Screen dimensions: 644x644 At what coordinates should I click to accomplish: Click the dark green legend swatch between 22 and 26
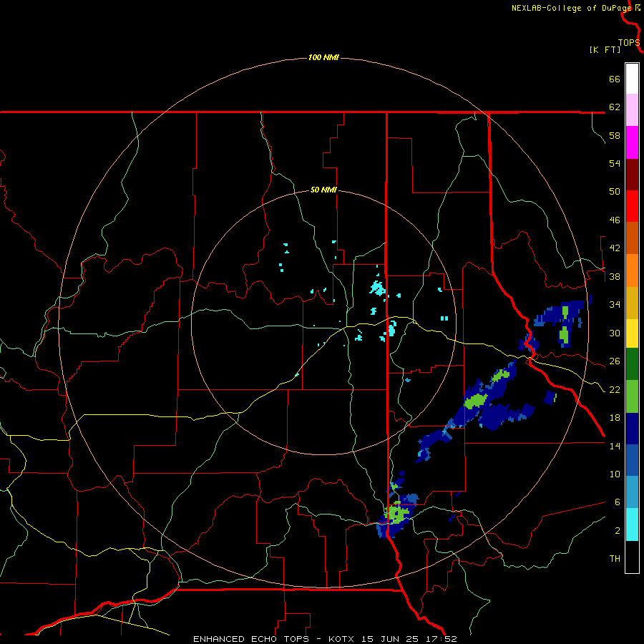pyautogui.click(x=632, y=364)
